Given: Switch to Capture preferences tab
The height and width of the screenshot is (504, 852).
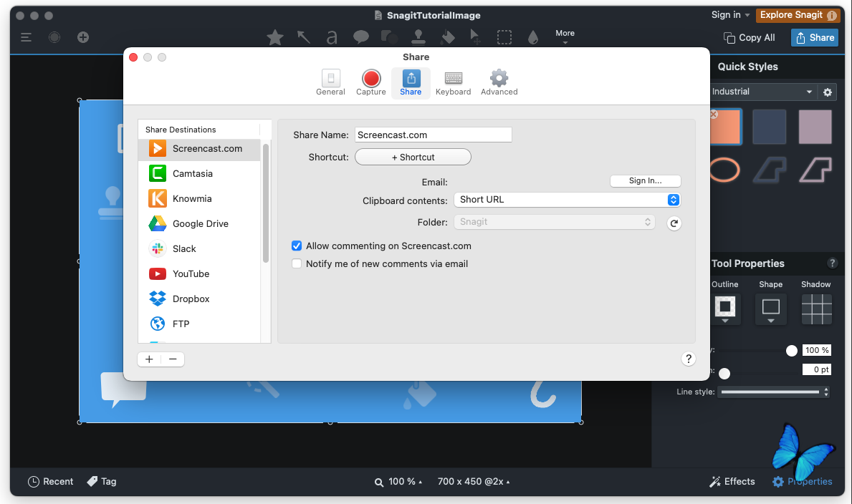Looking at the screenshot, I should [x=371, y=83].
